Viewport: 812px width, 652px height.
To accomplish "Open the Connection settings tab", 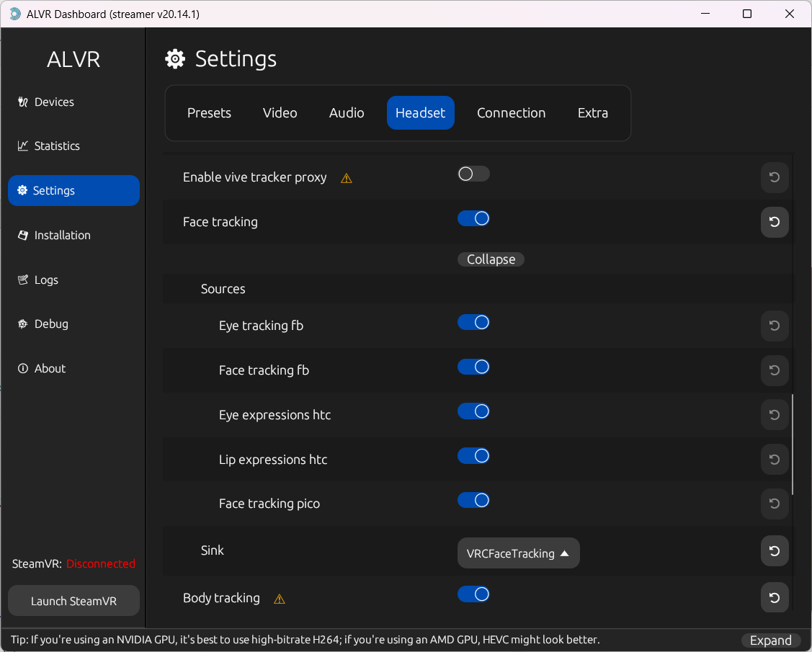I will pyautogui.click(x=511, y=113).
